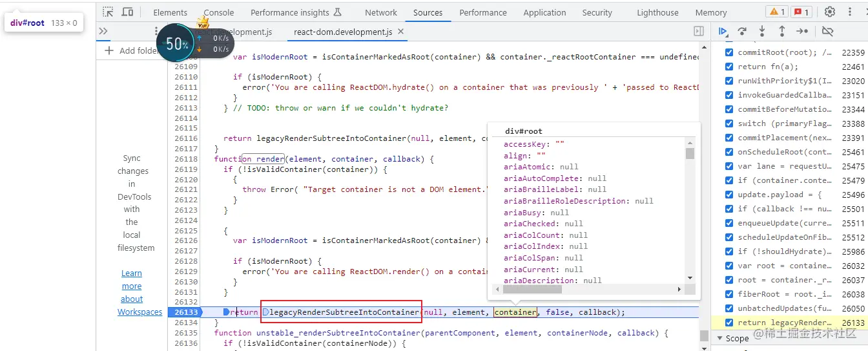The image size is (868, 351).
Task: Activate the inspect element picker icon
Action: point(108,12)
